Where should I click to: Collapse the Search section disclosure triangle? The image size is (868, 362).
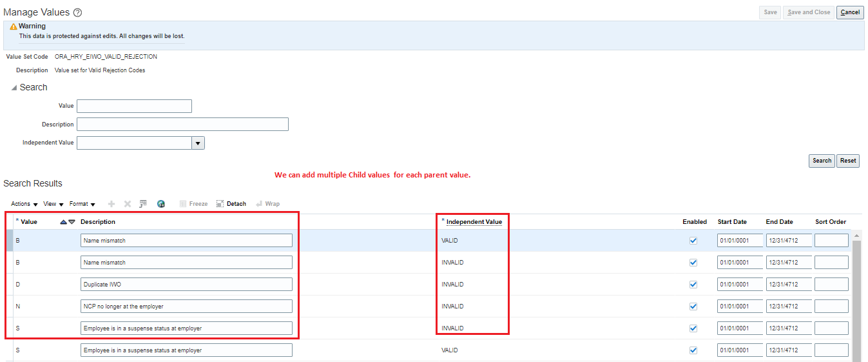[x=14, y=88]
